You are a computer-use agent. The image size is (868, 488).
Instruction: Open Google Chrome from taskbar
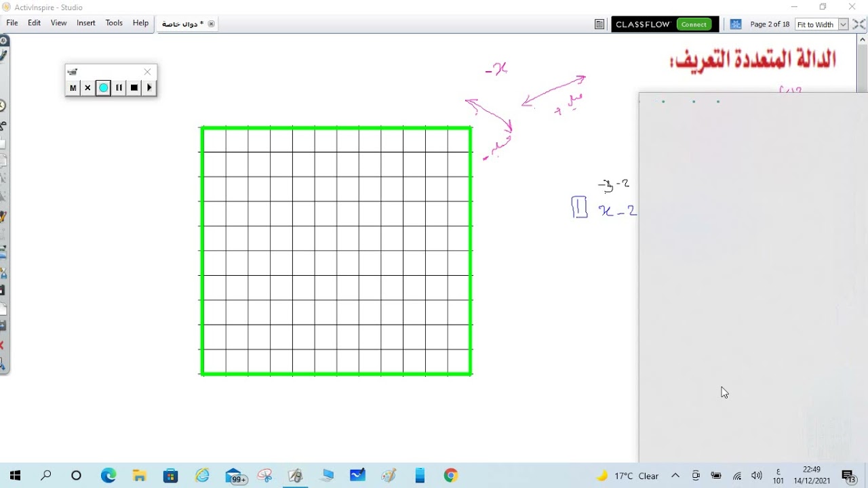(x=451, y=476)
